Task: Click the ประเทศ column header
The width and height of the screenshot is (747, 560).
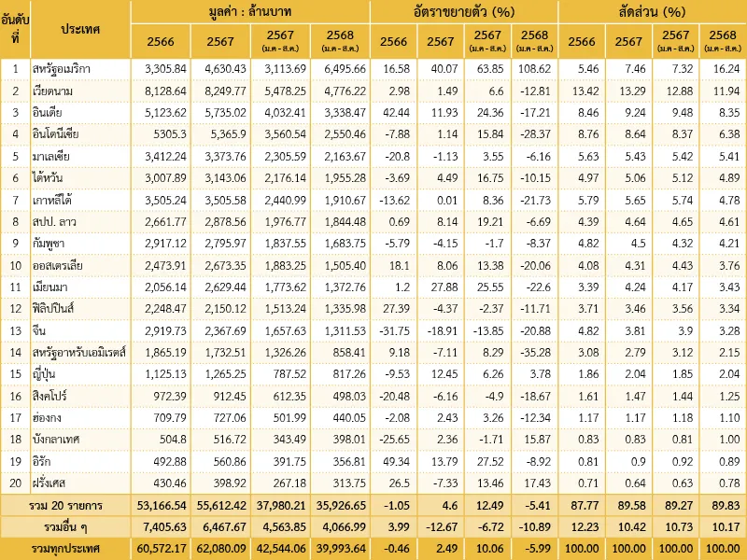Action: (x=80, y=29)
